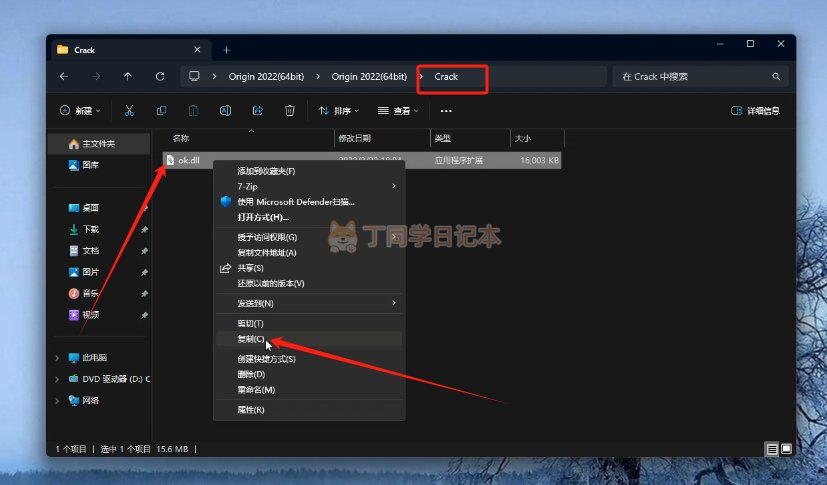
Task: Scan with Microsoft Defender menu entry
Action: (x=309, y=202)
